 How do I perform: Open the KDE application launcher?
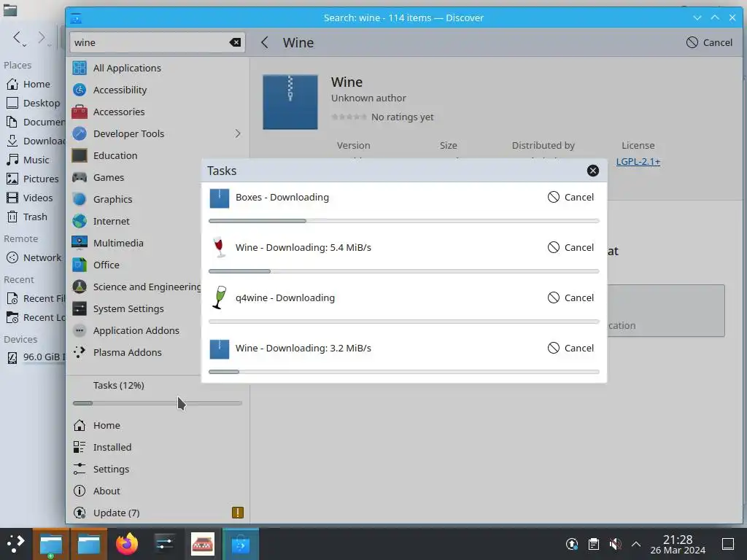15,544
